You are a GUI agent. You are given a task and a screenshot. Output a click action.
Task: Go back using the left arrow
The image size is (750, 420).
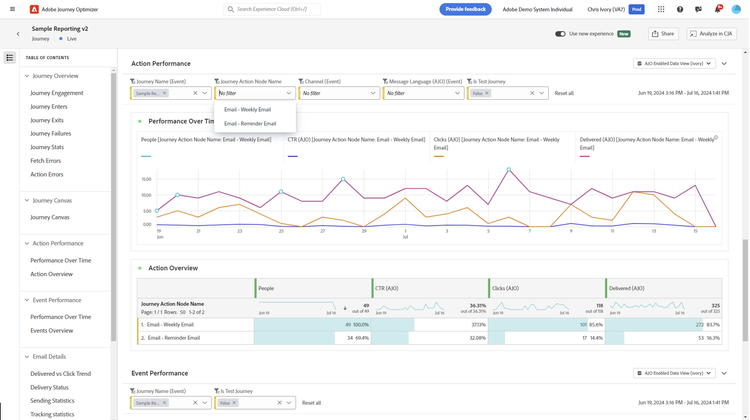click(18, 34)
